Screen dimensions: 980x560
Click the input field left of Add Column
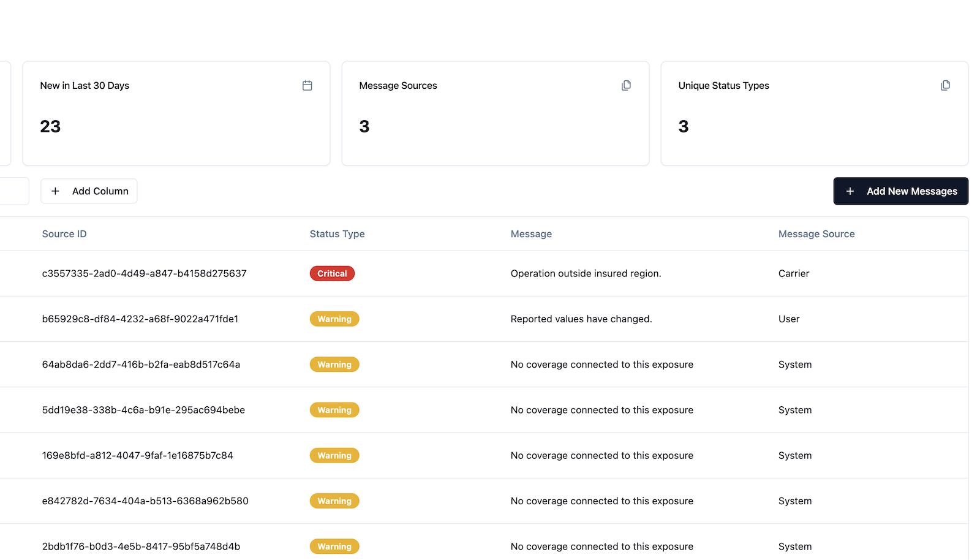[13, 191]
